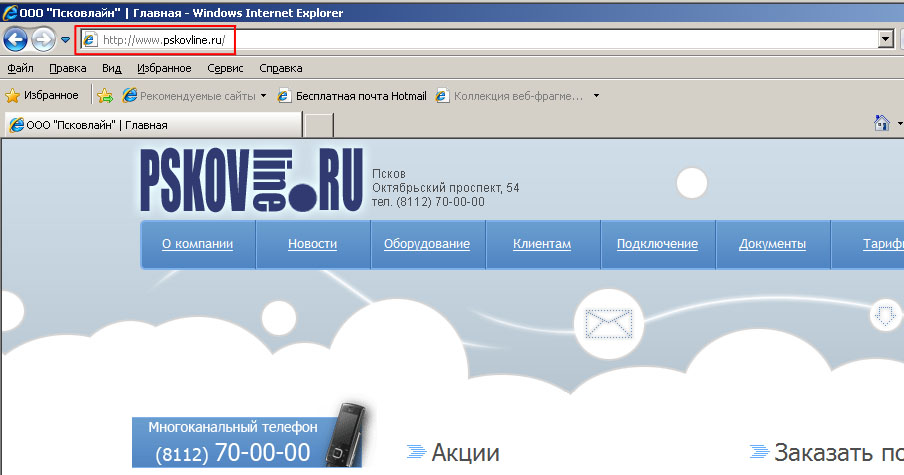Click the Internet Explorer icon in title bar
This screenshot has height=475, width=904.
click(x=10, y=13)
